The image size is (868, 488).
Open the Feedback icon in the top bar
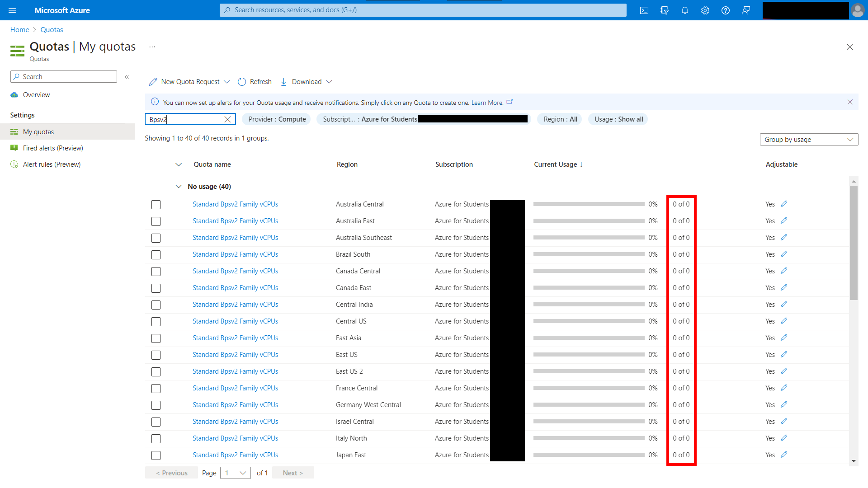[746, 10]
